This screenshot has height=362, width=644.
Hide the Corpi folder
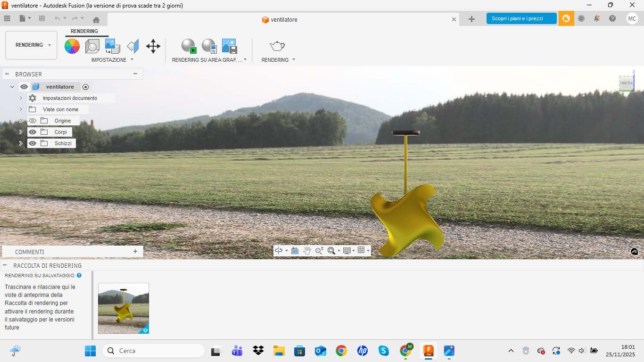tap(33, 132)
